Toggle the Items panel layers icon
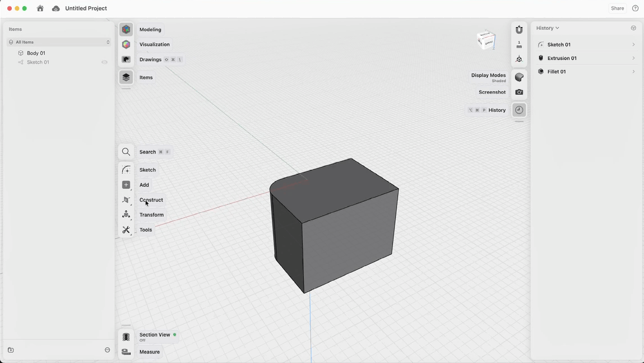The image size is (644, 363). pos(126,77)
